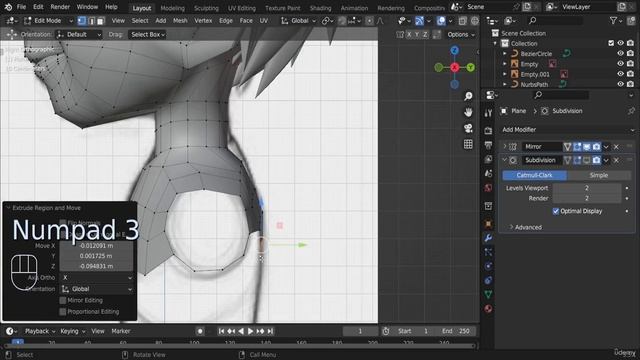Remove the Subdivision modifier with X
The width and height of the screenshot is (640, 360).
[x=616, y=160]
